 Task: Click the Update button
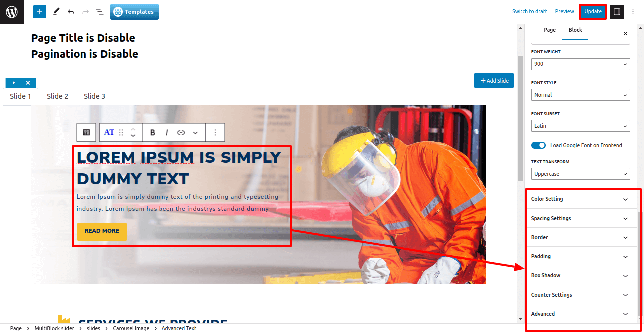[593, 11]
